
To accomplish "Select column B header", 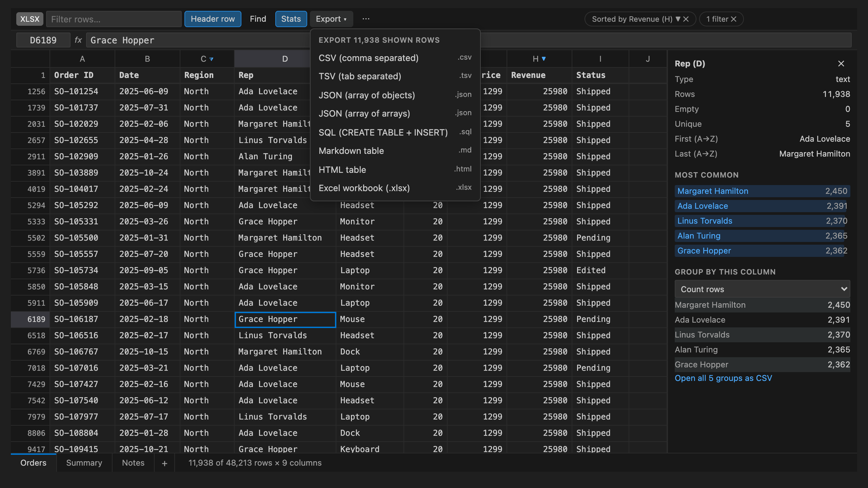I will click(147, 59).
